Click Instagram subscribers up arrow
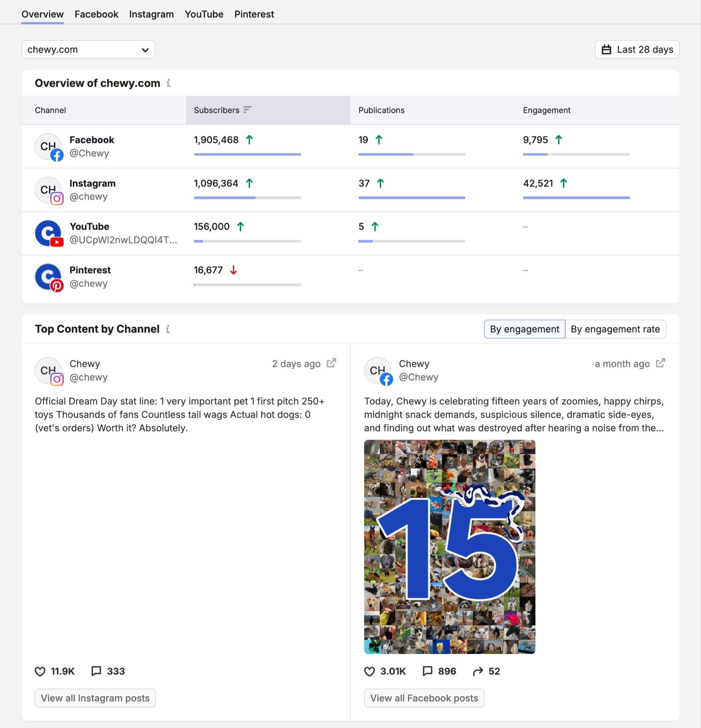This screenshot has width=701, height=728. (x=249, y=183)
